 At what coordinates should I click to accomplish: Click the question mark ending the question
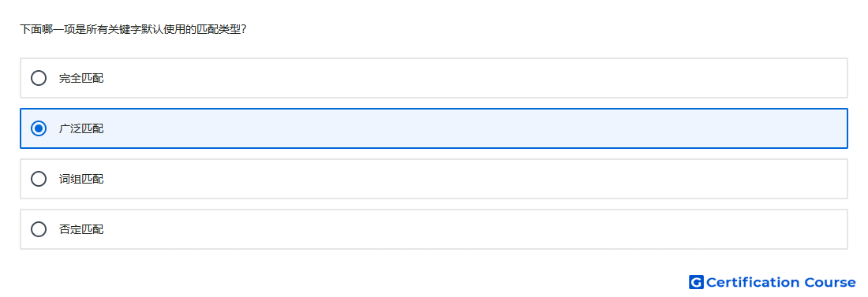(x=244, y=29)
